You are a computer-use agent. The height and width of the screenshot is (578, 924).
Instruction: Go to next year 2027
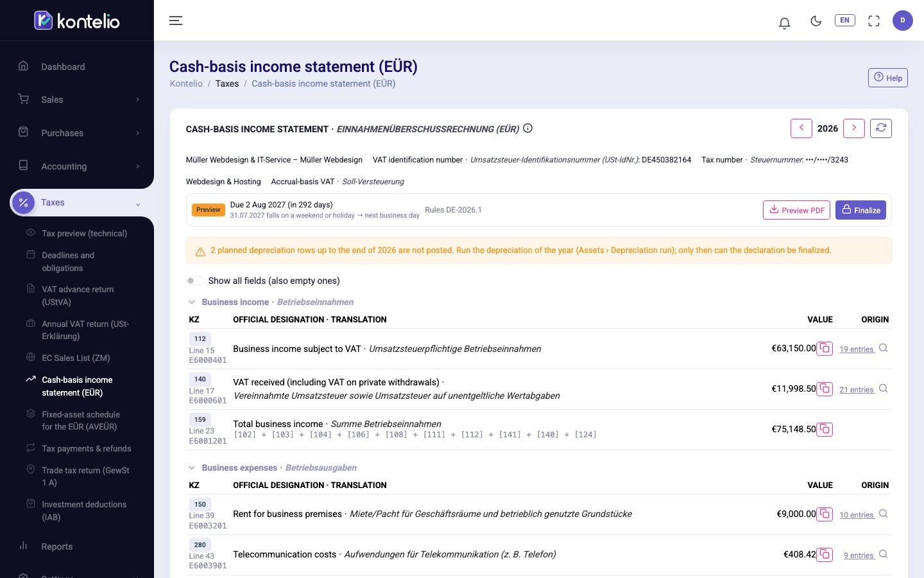pyautogui.click(x=853, y=128)
